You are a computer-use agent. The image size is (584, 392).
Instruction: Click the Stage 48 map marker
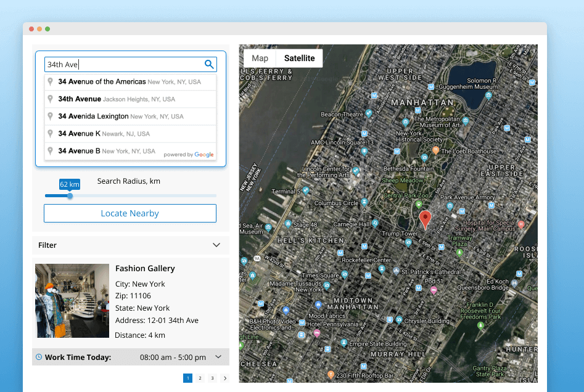click(x=287, y=224)
